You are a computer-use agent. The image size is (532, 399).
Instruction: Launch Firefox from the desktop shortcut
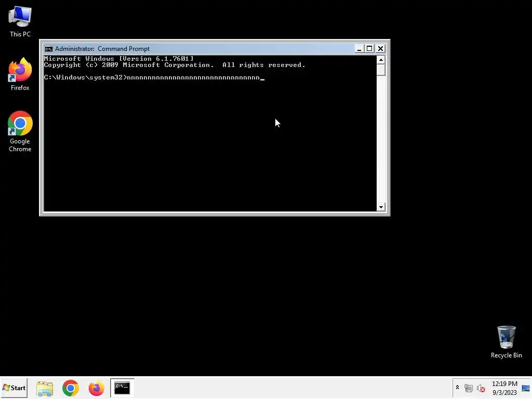pyautogui.click(x=20, y=74)
